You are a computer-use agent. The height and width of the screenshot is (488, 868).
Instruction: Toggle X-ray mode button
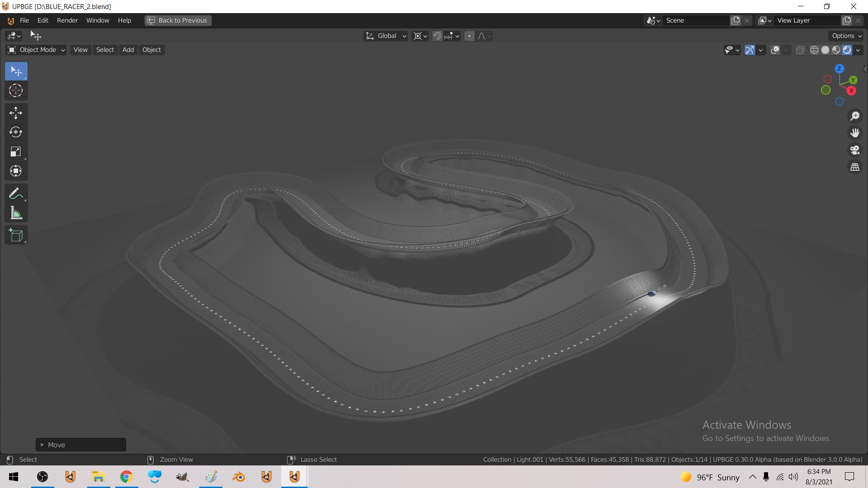click(800, 50)
